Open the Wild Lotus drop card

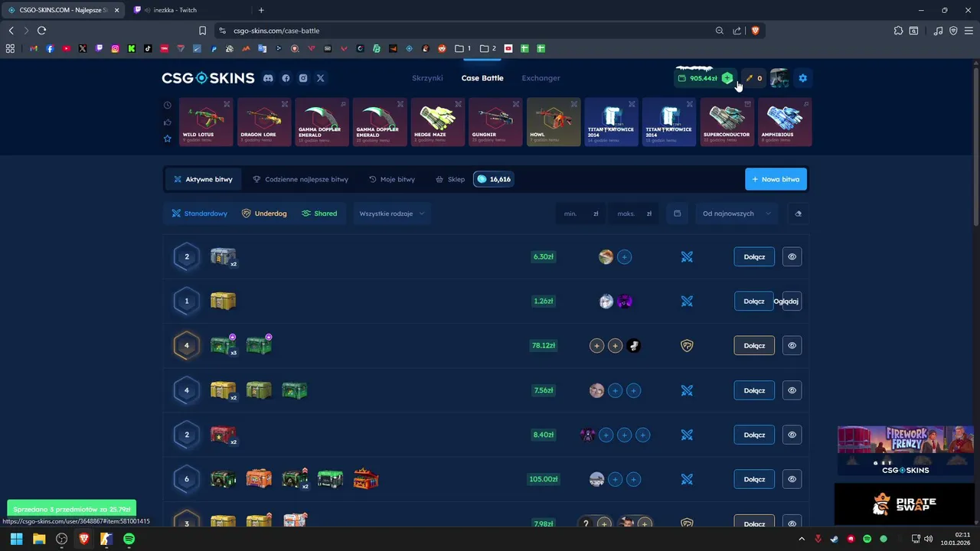pos(206,122)
